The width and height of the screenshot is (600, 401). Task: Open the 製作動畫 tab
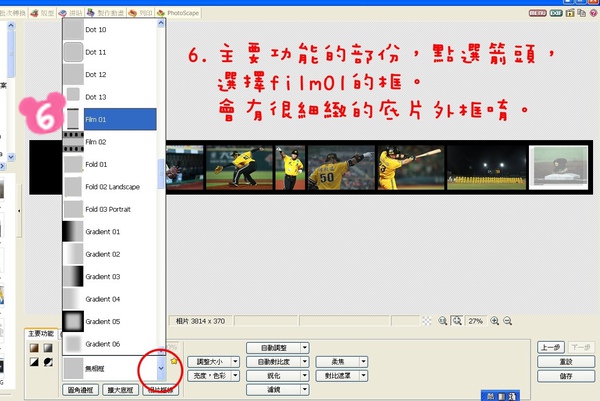point(106,13)
